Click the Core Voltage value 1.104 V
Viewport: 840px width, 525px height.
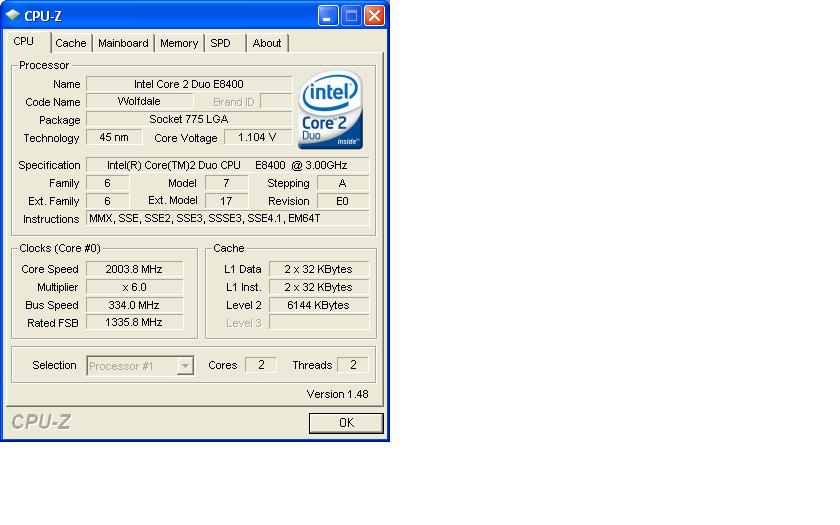(x=258, y=137)
